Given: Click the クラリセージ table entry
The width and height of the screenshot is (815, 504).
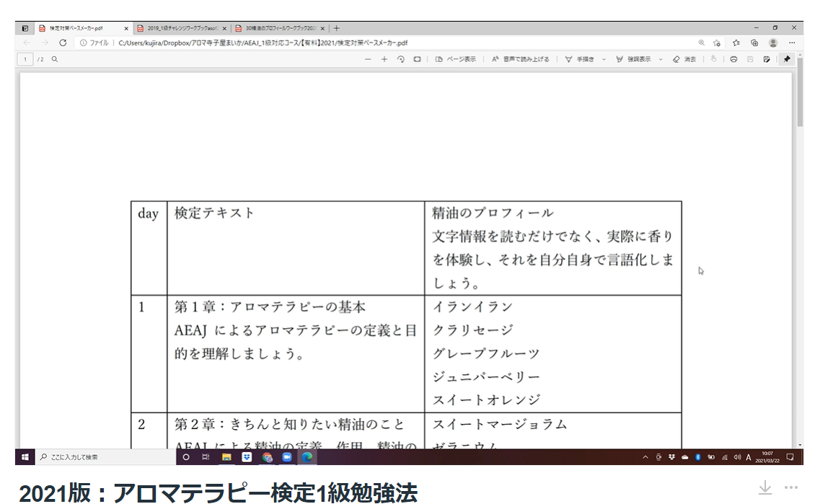Looking at the screenshot, I should coord(472,330).
